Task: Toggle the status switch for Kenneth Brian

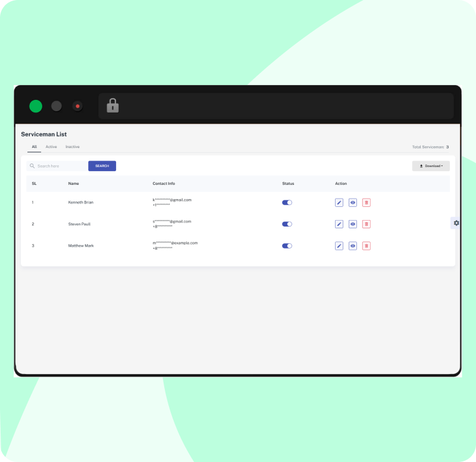Action: (287, 203)
